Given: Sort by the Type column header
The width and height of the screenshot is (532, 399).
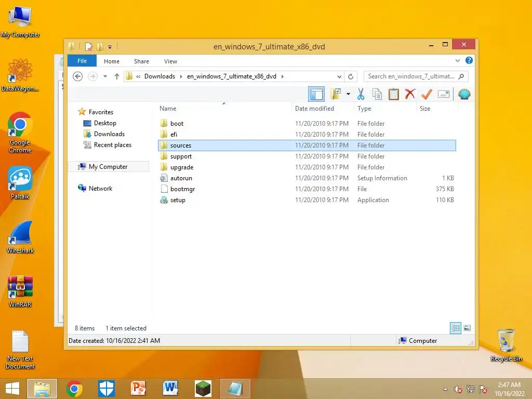Looking at the screenshot, I should click(364, 109).
